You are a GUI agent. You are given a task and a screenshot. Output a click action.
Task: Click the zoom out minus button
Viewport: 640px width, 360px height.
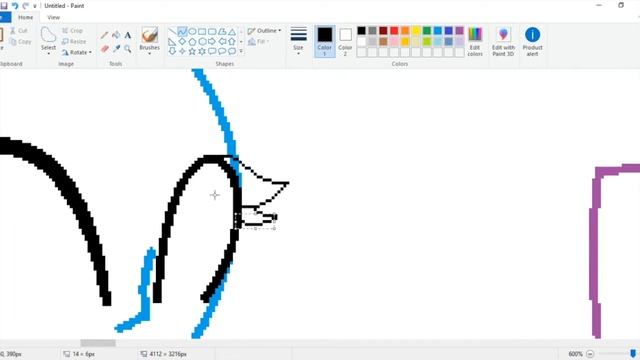(x=590, y=354)
